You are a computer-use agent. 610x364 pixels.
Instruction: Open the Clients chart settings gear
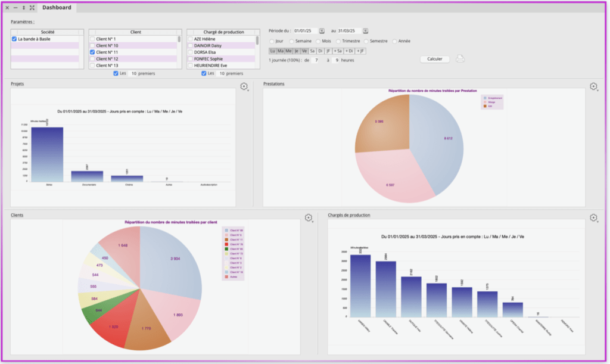pos(309,218)
